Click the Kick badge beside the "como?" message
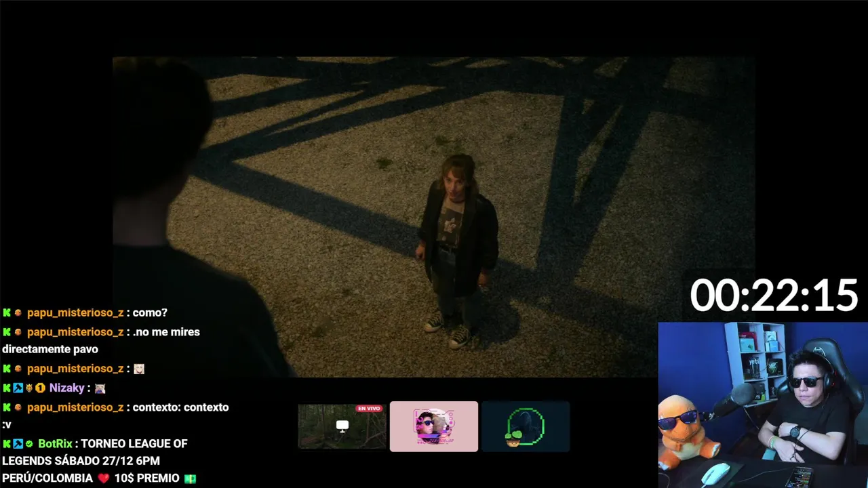The image size is (868, 488). click(7, 313)
